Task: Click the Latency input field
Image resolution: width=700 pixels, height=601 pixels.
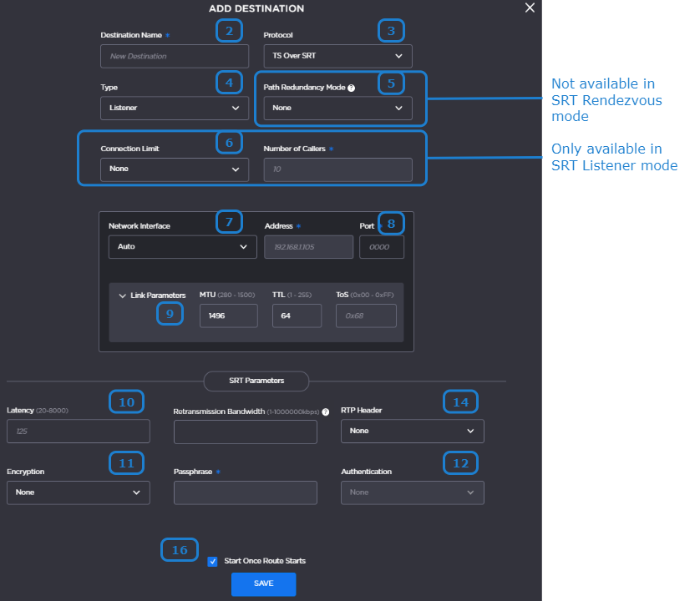Action: (x=78, y=431)
